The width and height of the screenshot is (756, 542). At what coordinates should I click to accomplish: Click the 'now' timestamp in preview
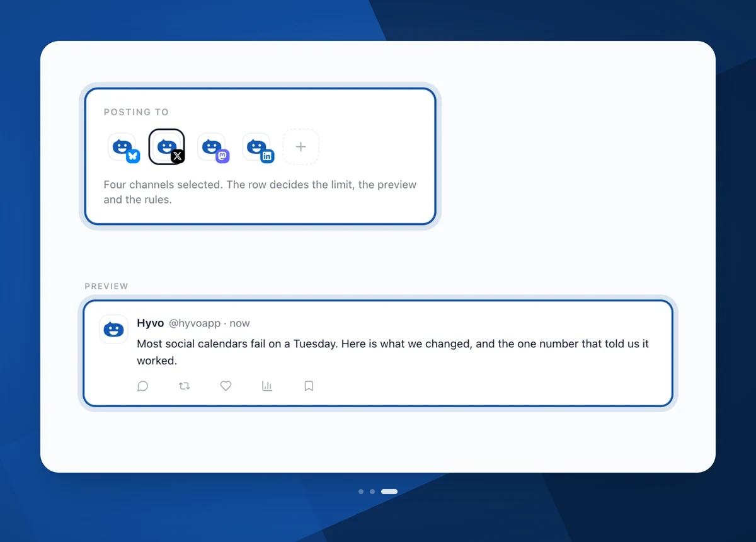pyautogui.click(x=240, y=323)
